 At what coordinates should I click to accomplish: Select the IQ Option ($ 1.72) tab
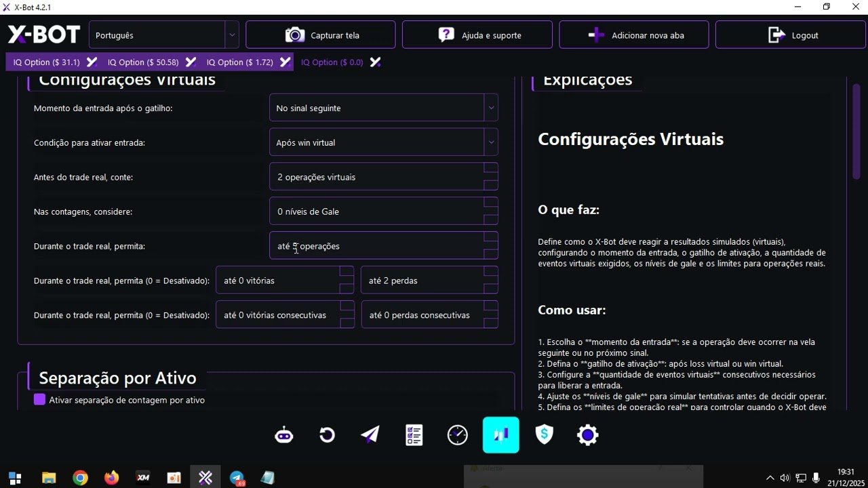[241, 62]
